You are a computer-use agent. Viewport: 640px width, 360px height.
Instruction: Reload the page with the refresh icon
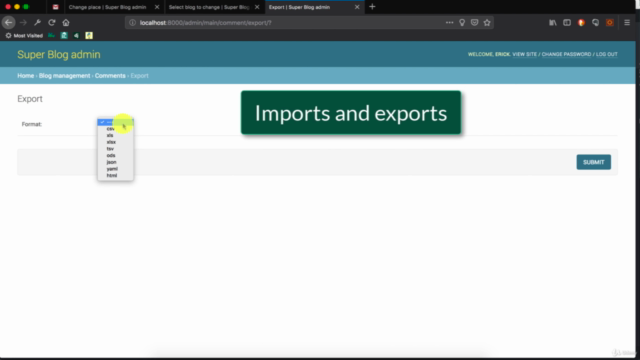[51, 22]
